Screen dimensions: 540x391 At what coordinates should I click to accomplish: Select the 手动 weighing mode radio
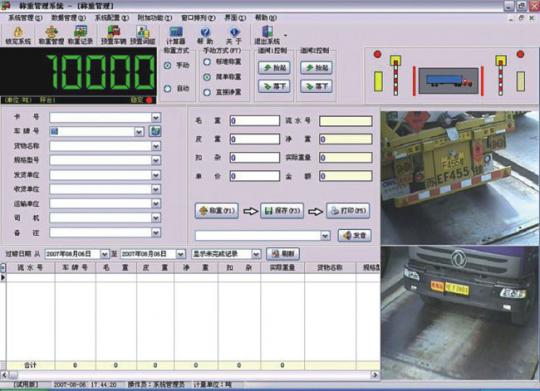coord(167,65)
